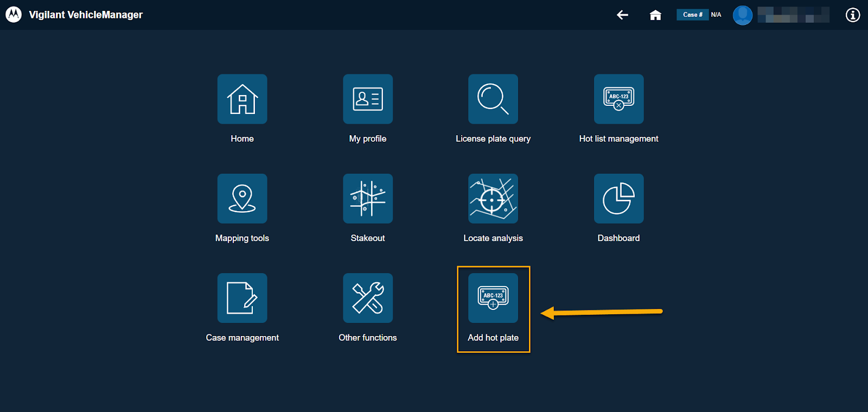
Task: Click the 'Case management' label
Action: (242, 338)
